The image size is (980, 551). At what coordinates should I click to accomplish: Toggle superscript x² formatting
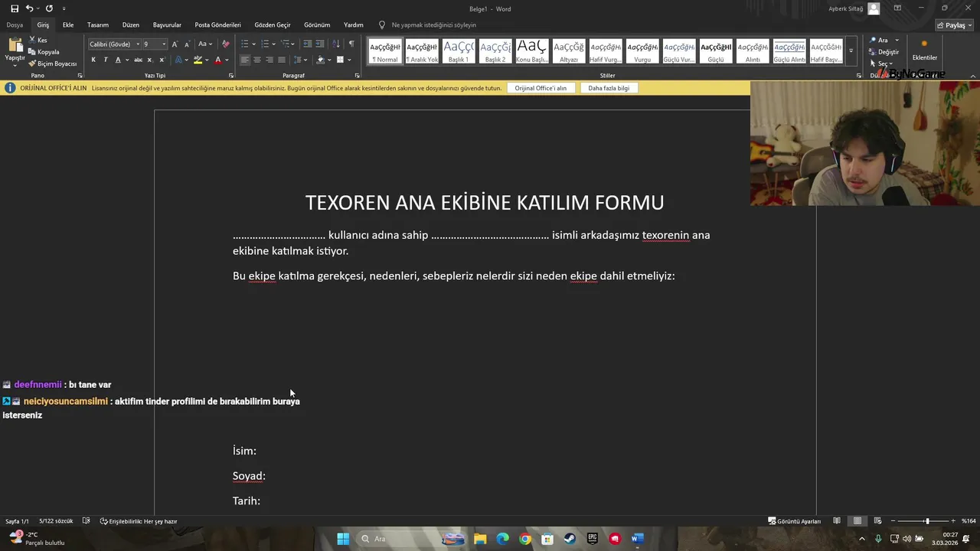[162, 60]
